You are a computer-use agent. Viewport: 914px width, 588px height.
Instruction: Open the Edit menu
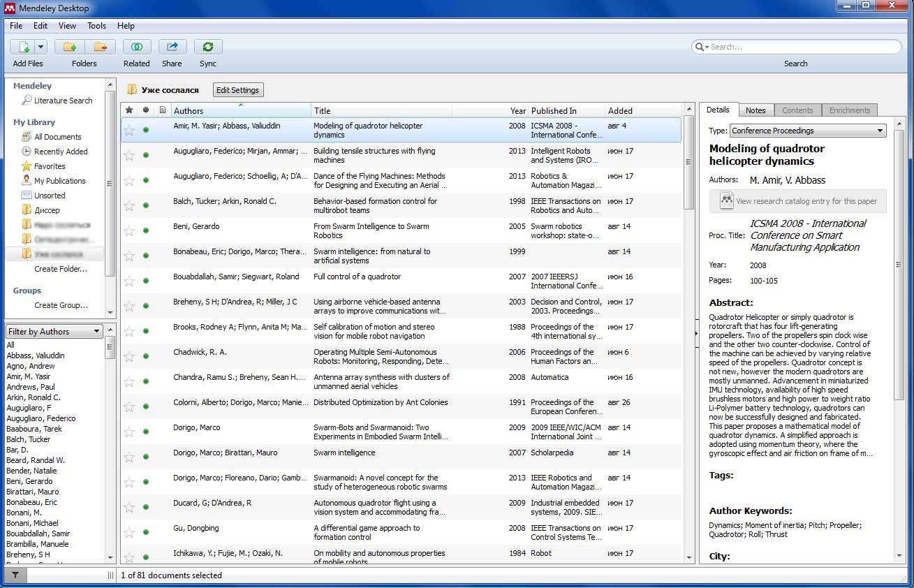pos(40,26)
